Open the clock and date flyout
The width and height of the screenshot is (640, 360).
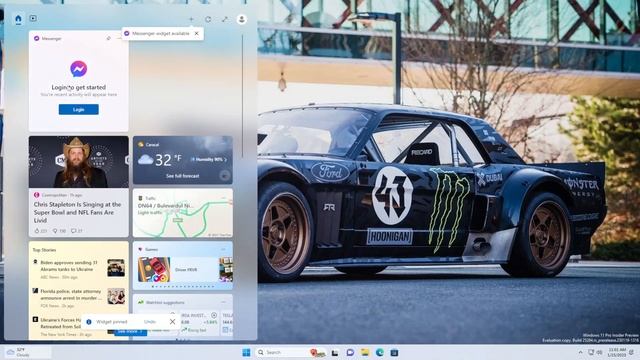(x=617, y=353)
